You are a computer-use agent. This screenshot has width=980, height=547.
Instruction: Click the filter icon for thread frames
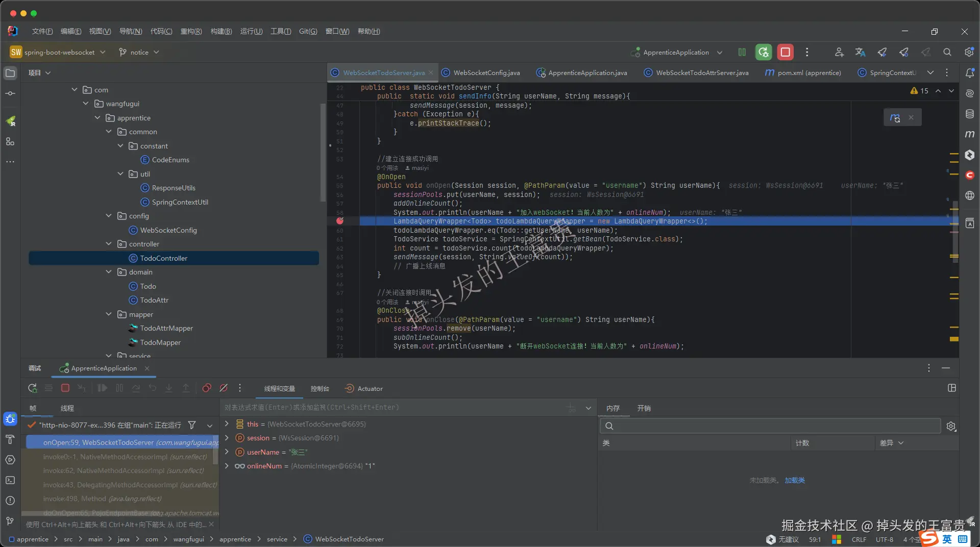point(192,425)
